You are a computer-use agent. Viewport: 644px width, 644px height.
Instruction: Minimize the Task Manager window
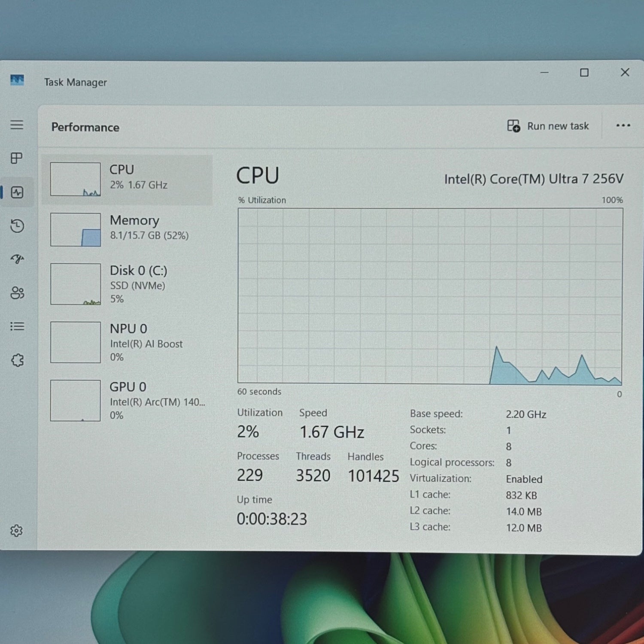click(544, 73)
